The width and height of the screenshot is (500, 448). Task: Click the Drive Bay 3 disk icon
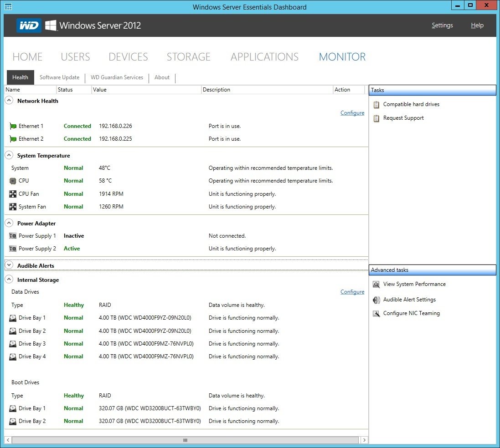(x=13, y=344)
